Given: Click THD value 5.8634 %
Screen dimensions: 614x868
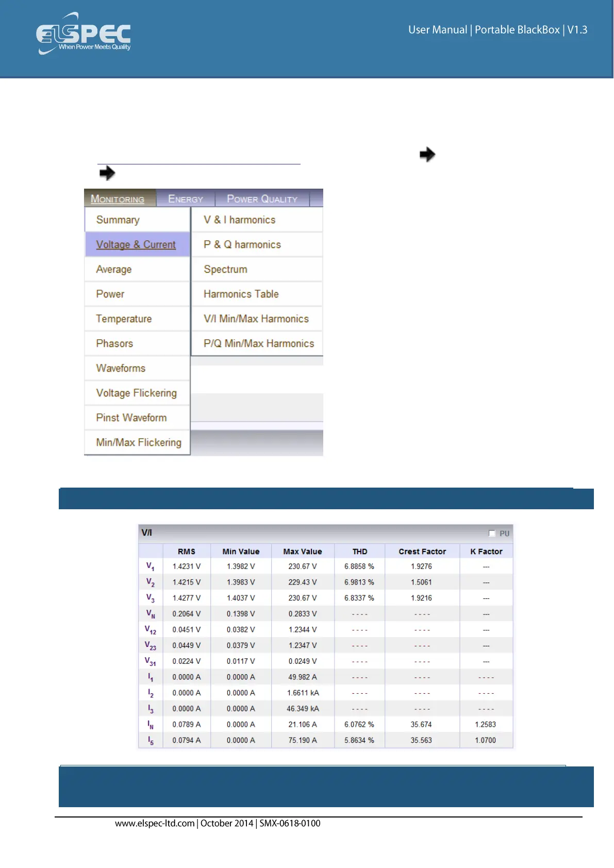Looking at the screenshot, I should 359,741.
